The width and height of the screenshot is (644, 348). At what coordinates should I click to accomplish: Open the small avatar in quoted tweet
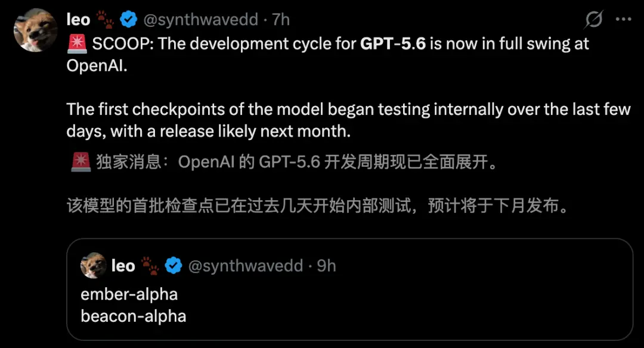coord(94,265)
